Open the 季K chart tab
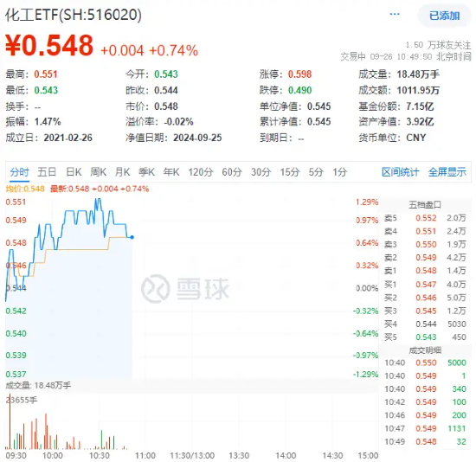The height and width of the screenshot is (462, 476). [146, 172]
